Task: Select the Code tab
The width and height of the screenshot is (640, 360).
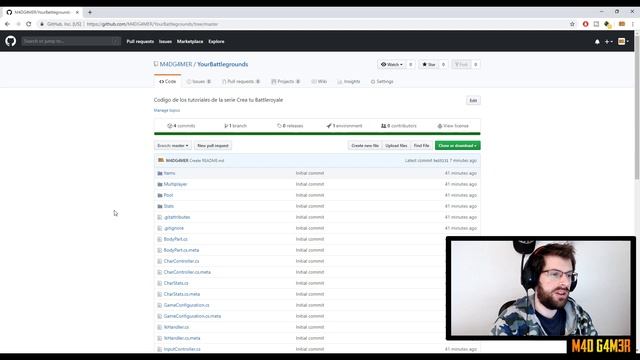Action: [167, 82]
